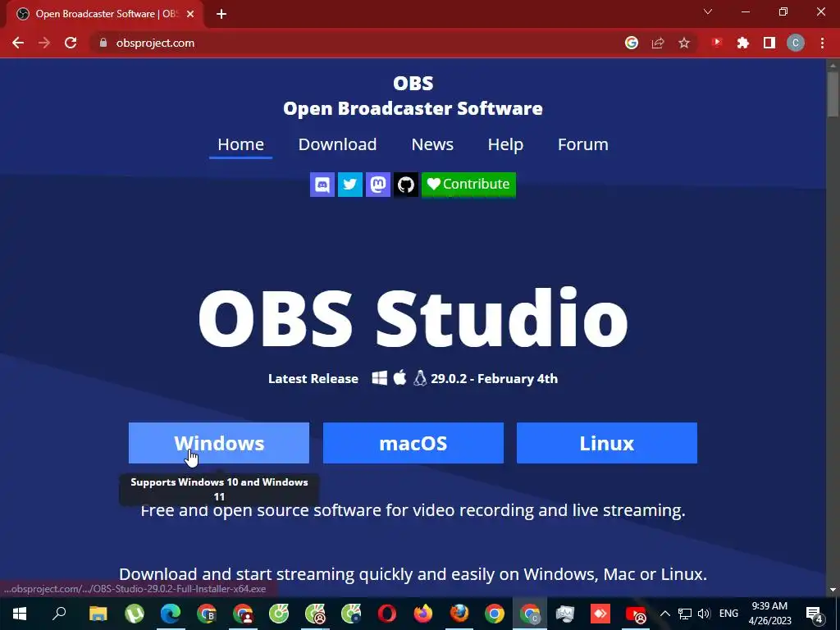Open the OBS Twitter icon link
Viewport: 840px width, 630px height.
point(349,185)
